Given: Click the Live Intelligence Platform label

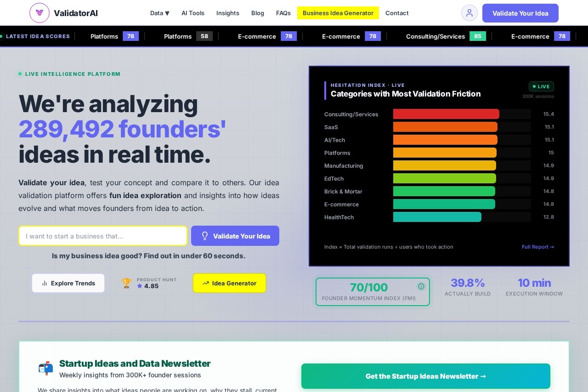Looking at the screenshot, I should [x=73, y=74].
